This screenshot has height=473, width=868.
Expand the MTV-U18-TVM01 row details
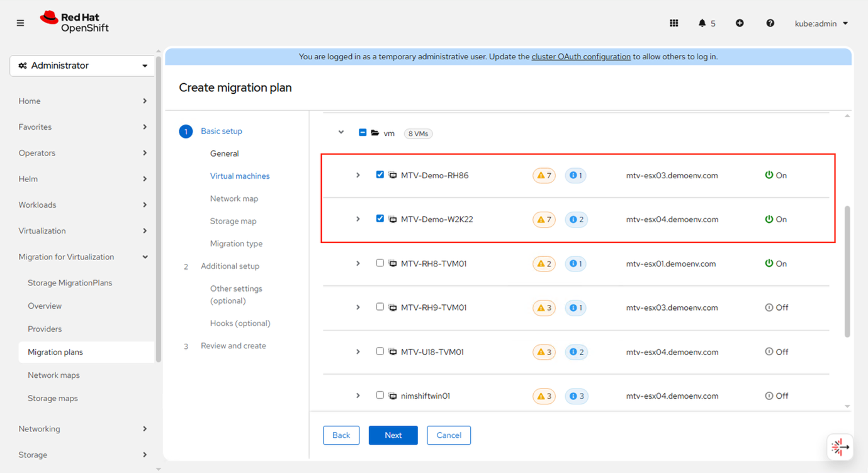coord(358,351)
